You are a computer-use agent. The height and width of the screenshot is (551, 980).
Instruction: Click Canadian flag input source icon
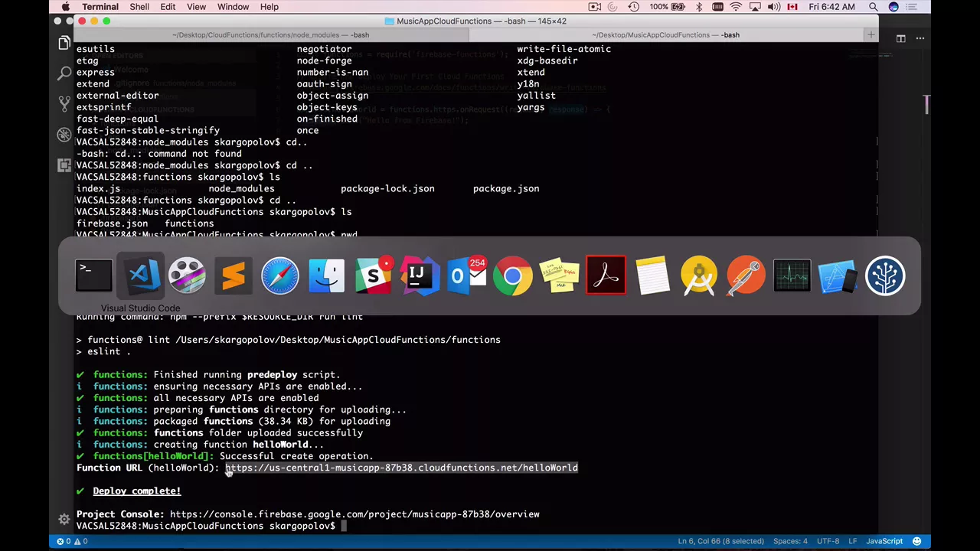click(792, 7)
